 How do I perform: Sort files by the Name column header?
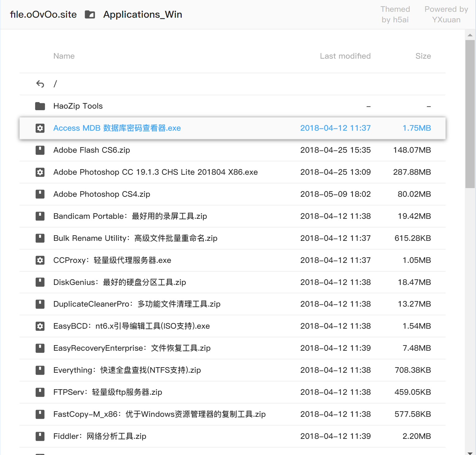pos(64,56)
